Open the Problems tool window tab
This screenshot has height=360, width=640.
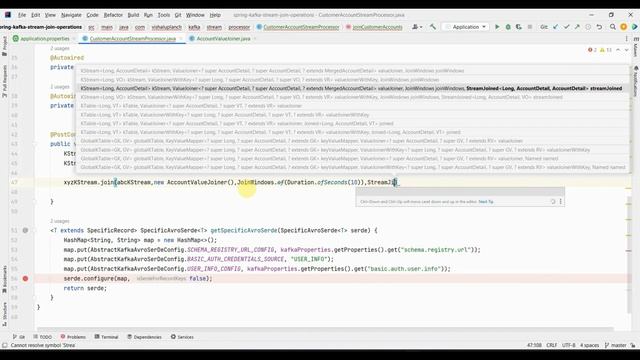click(x=73, y=337)
